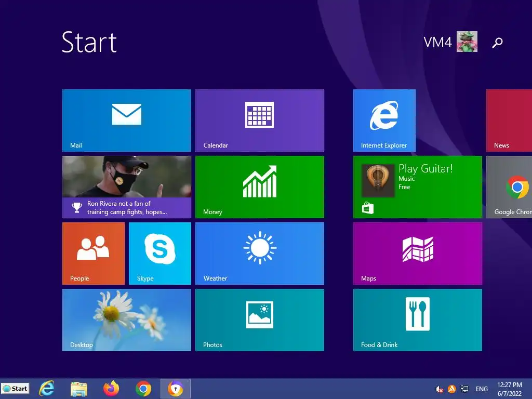Viewport: 532px width, 399px height.
Task: Open the Ron Rivera sports news tile
Action: 127,187
